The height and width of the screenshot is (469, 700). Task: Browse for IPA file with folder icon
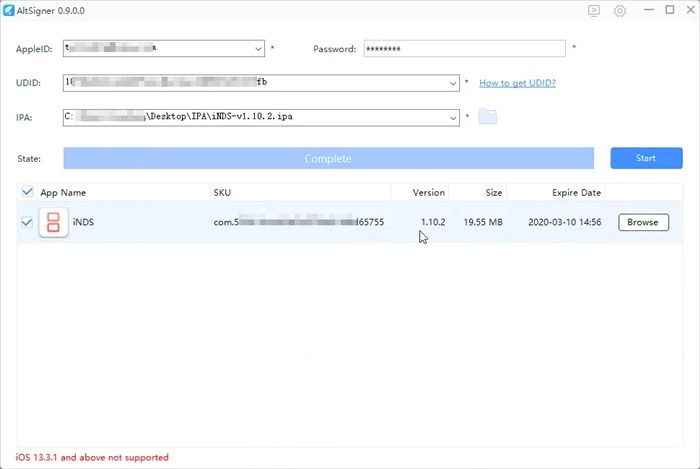(x=488, y=116)
